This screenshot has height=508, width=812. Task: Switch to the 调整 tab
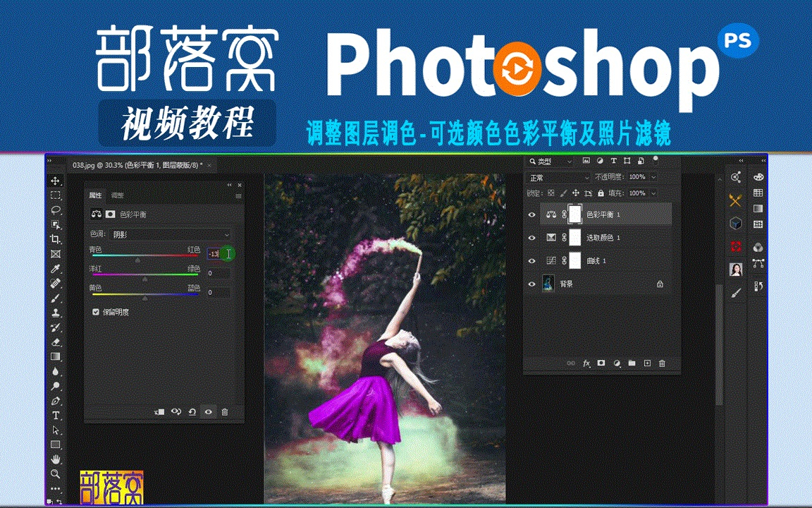pyautogui.click(x=118, y=195)
